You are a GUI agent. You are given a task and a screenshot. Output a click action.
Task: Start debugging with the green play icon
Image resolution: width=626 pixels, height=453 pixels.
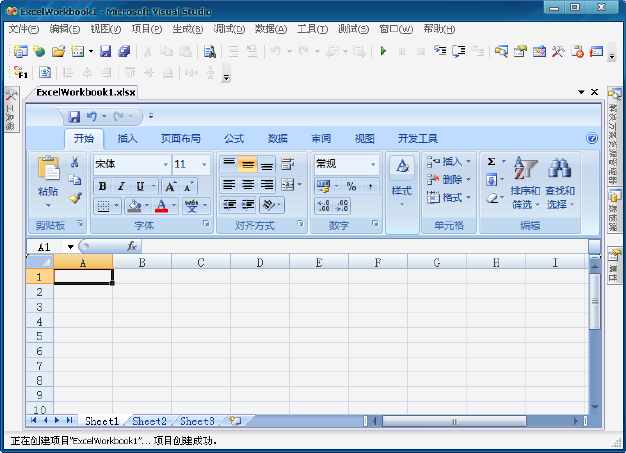(x=383, y=51)
